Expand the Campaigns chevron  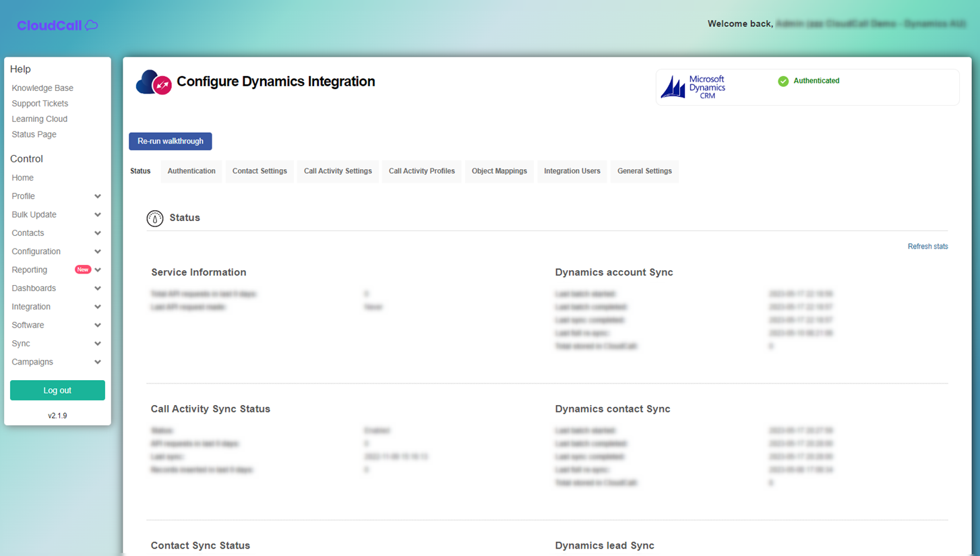pos(98,362)
